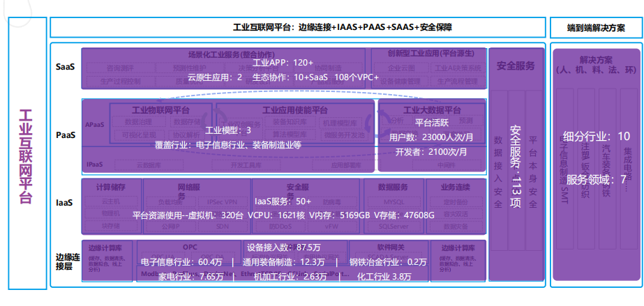Click the '防DDoS' security box
This screenshot has height=306, width=644.
point(280,227)
